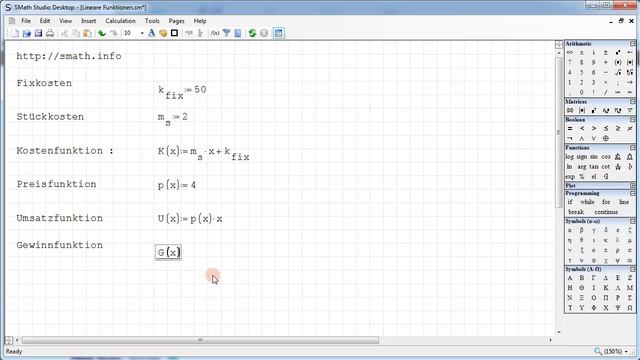Image resolution: width=640 pixels, height=360 pixels.
Task: Collapse the Functions panel
Action: 632,148
